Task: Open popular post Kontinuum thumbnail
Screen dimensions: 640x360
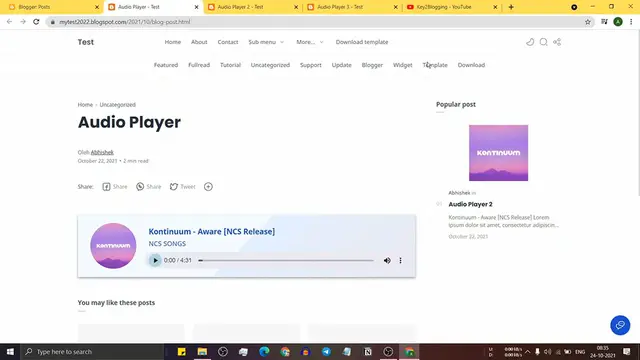Action: tap(498, 153)
